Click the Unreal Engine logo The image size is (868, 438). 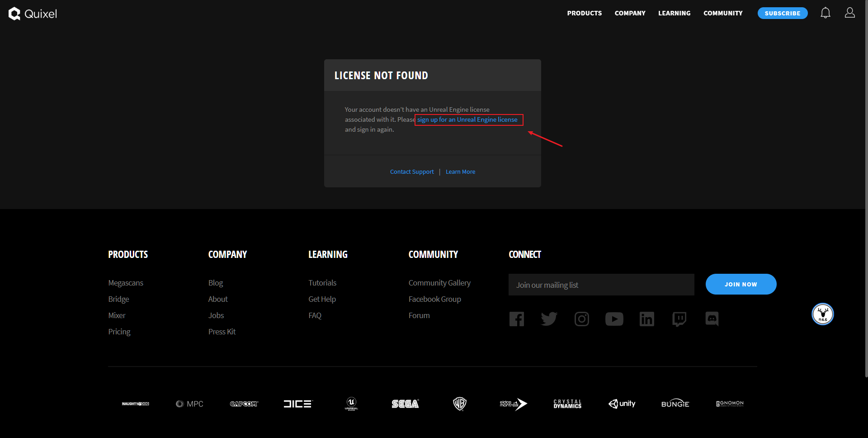pyautogui.click(x=351, y=404)
